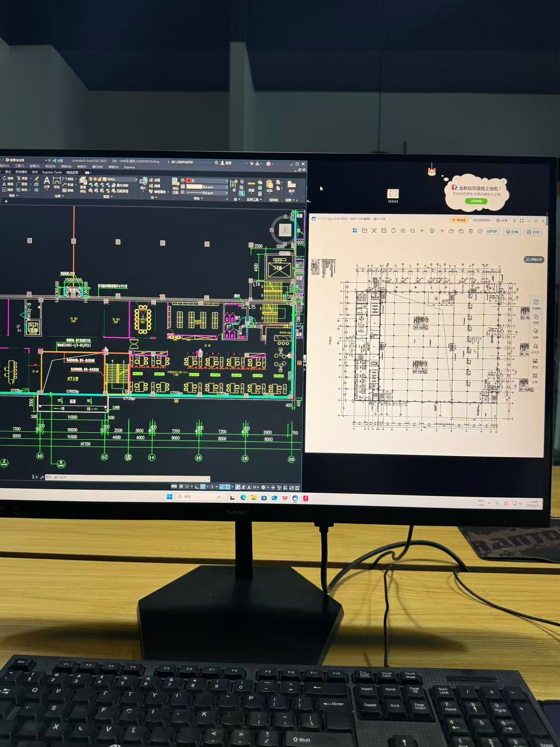Click the 测量 (Measure) utility icon
This screenshot has height=747, width=560.
(x=252, y=185)
